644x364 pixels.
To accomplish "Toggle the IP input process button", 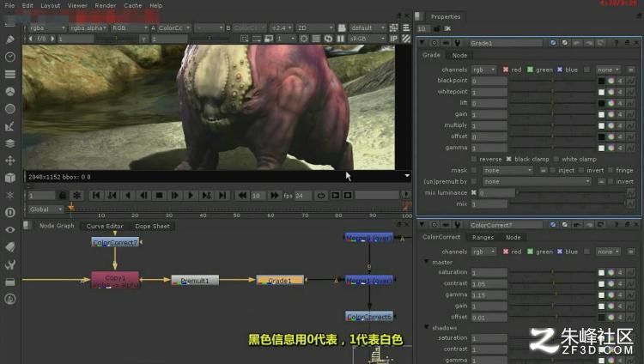I will point(393,39).
